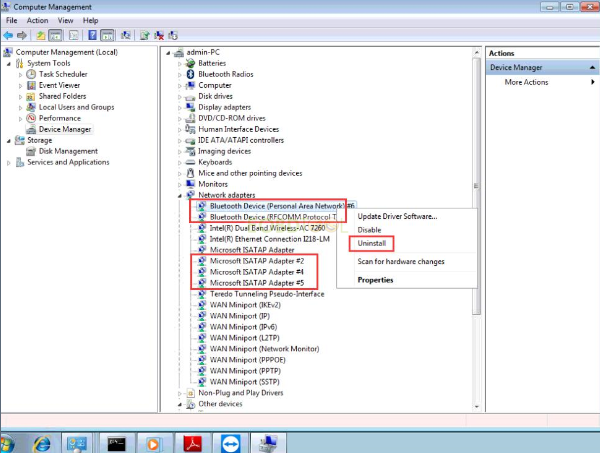Open Internet Explorer from the taskbar

[41, 444]
